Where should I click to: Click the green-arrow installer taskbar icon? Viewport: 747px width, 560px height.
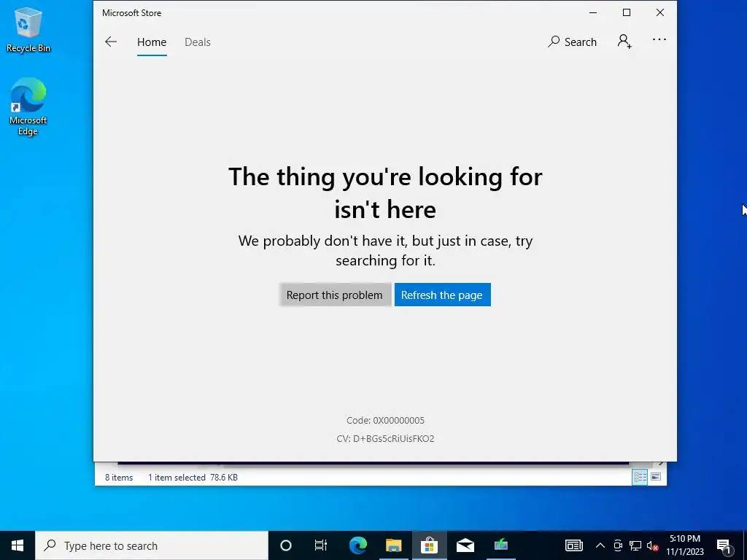(500, 545)
